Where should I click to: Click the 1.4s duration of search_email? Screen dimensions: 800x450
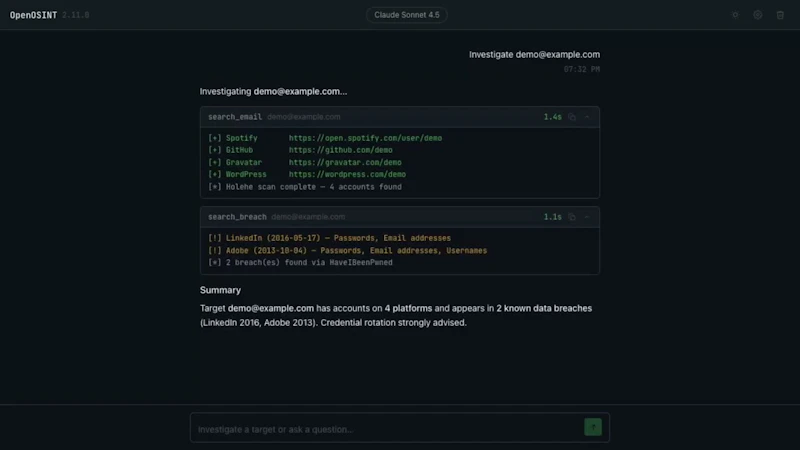tap(553, 117)
